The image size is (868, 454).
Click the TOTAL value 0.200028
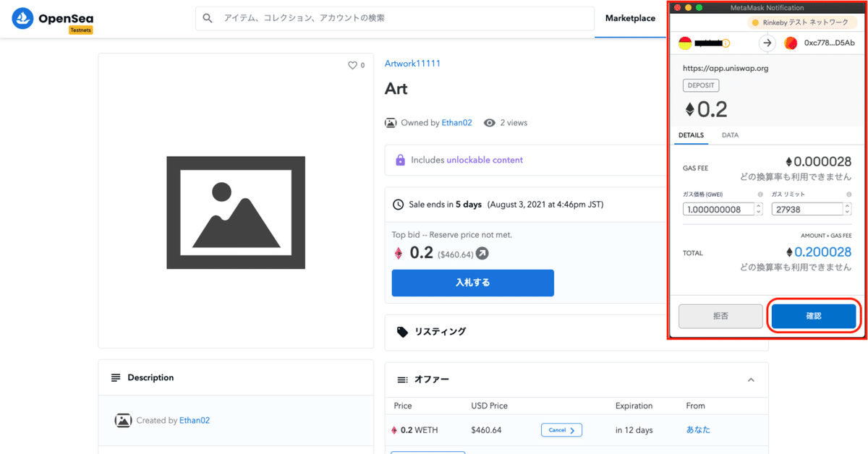[818, 252]
